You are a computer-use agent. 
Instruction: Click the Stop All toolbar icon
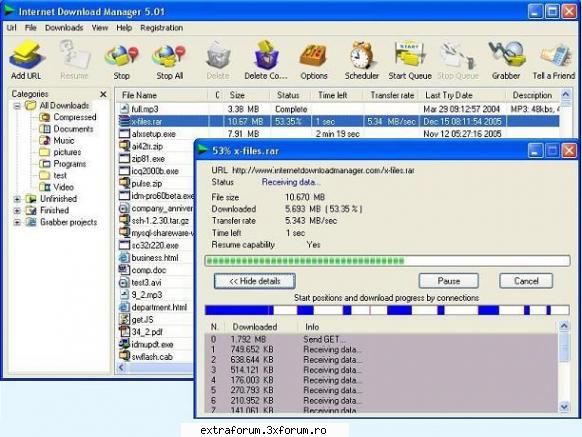point(169,56)
